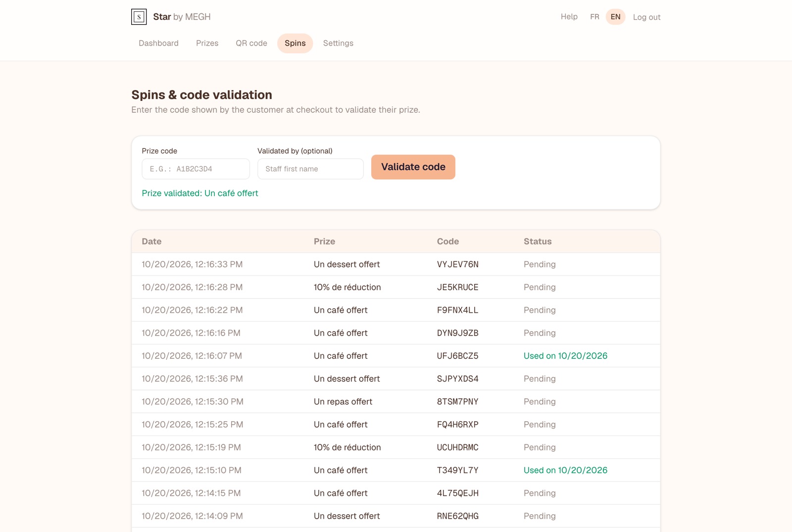
Task: Click the 10% de réduction prize for JE5KRUCE
Action: tap(347, 287)
